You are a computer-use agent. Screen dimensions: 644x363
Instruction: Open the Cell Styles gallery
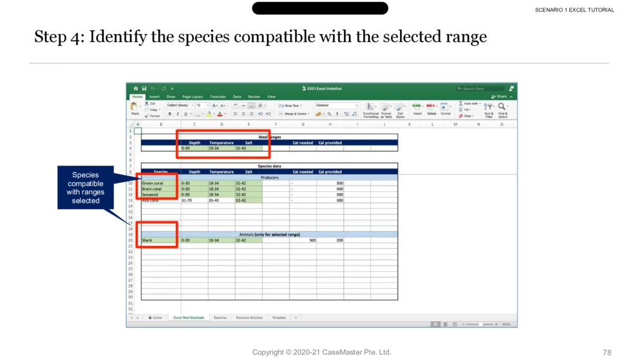click(x=400, y=110)
